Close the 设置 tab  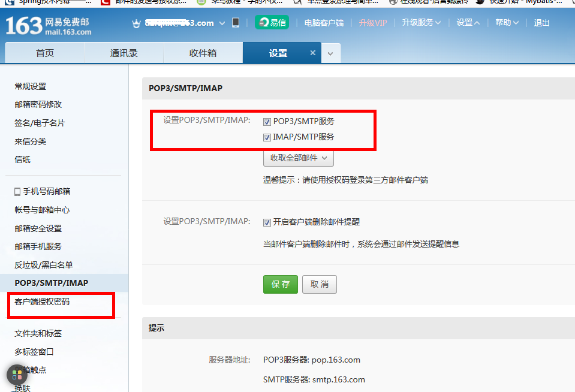pyautogui.click(x=313, y=53)
